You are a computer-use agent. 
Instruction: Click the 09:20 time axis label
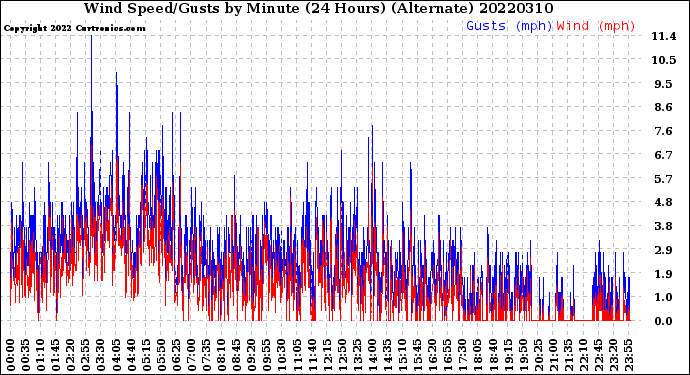(x=251, y=355)
